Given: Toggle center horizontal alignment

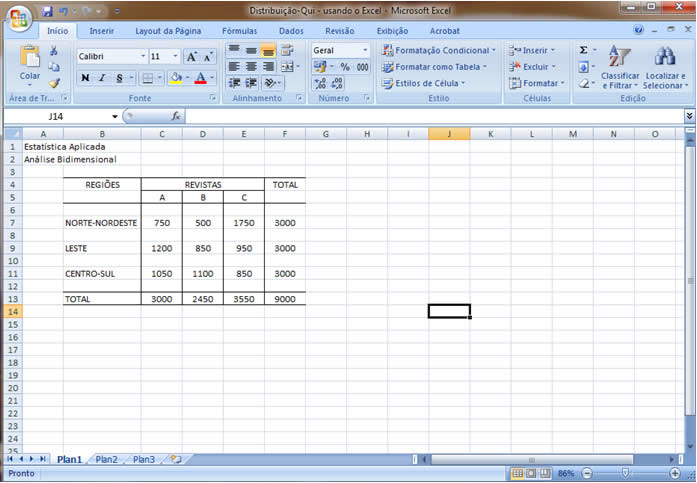Looking at the screenshot, I should pyautogui.click(x=251, y=66).
